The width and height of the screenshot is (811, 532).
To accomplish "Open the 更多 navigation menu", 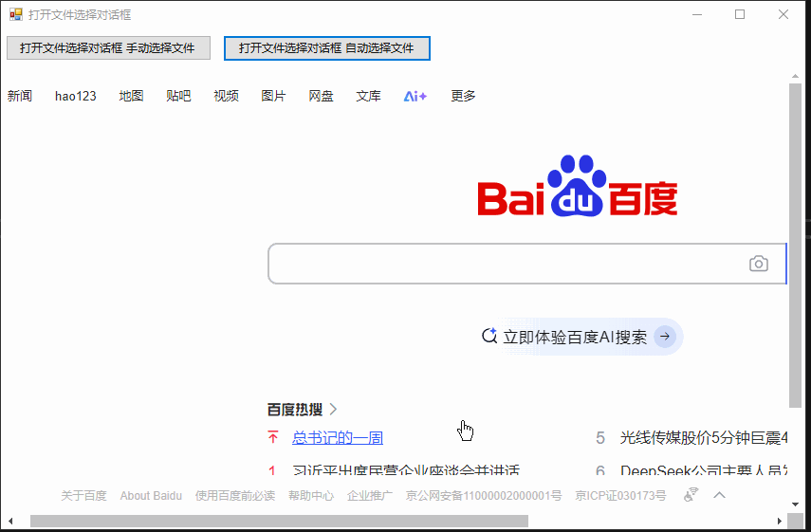I will tap(463, 96).
